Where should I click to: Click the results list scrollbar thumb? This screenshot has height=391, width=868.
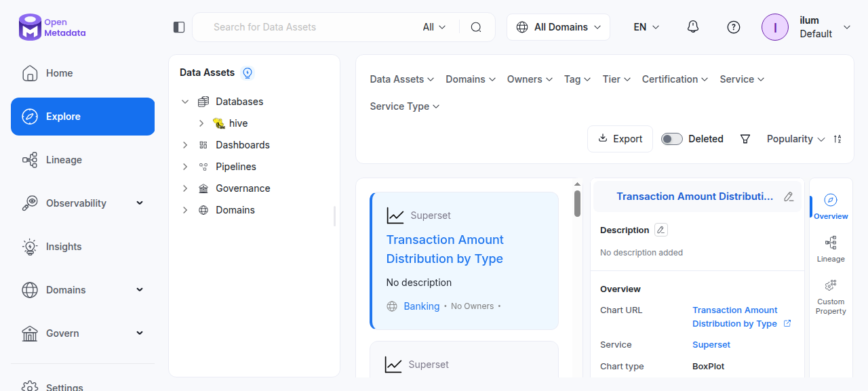pyautogui.click(x=577, y=203)
